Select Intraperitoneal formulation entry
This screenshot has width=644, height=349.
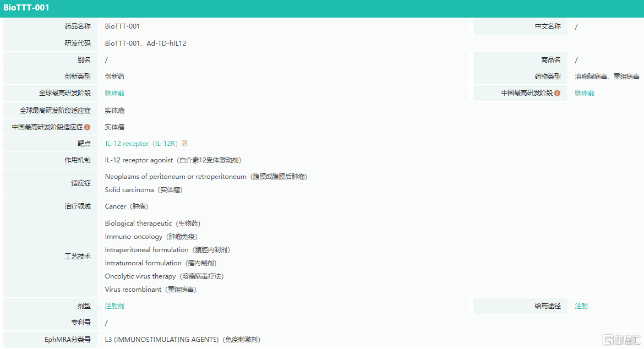[x=167, y=249]
